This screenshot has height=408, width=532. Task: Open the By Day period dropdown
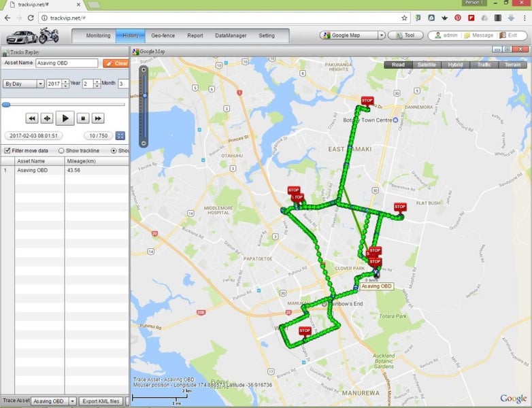(40, 84)
